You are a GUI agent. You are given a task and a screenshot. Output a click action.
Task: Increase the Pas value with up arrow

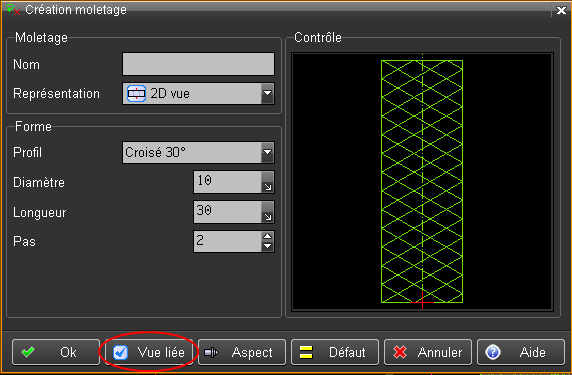[x=268, y=236]
